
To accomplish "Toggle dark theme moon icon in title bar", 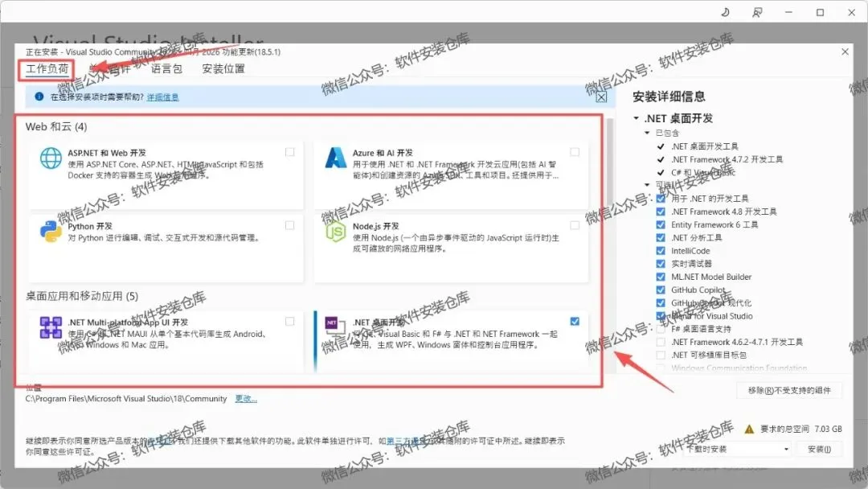I will tap(725, 12).
